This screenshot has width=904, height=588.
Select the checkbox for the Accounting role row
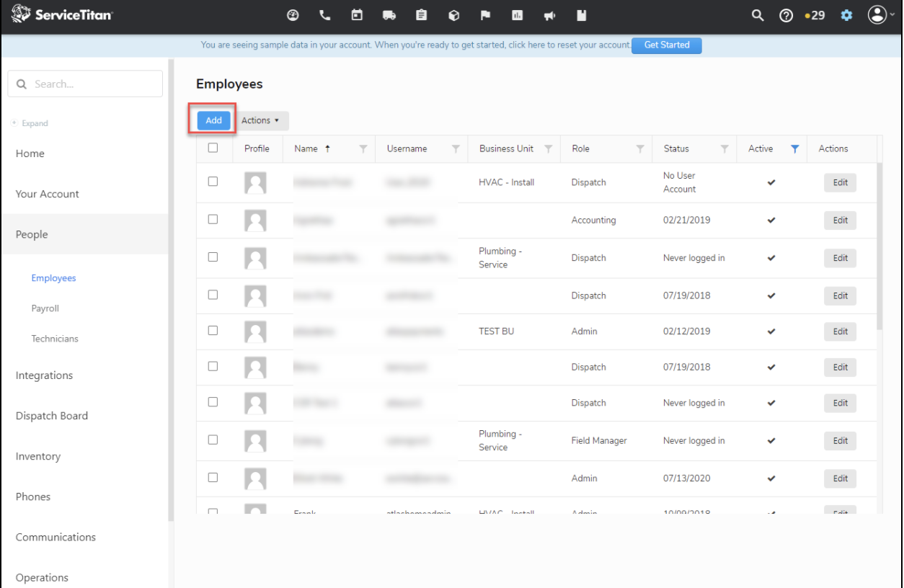point(213,219)
